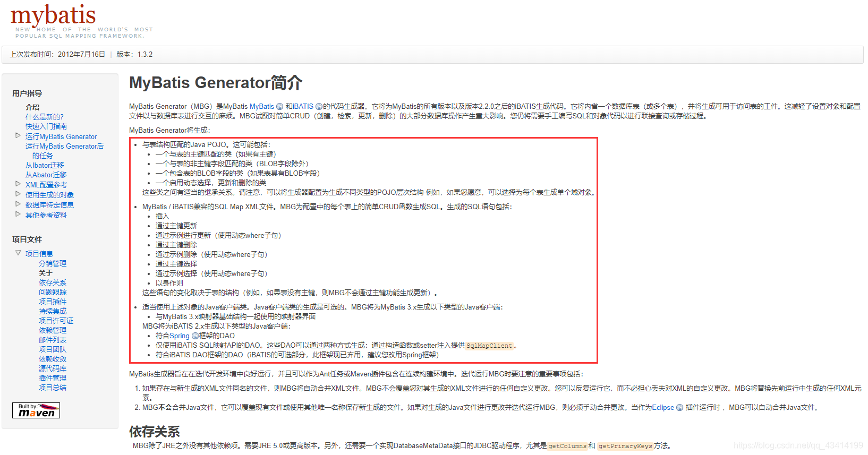Expand the 运行MyBatis Generator tree arrow
This screenshot has height=455, width=868.
[18, 136]
